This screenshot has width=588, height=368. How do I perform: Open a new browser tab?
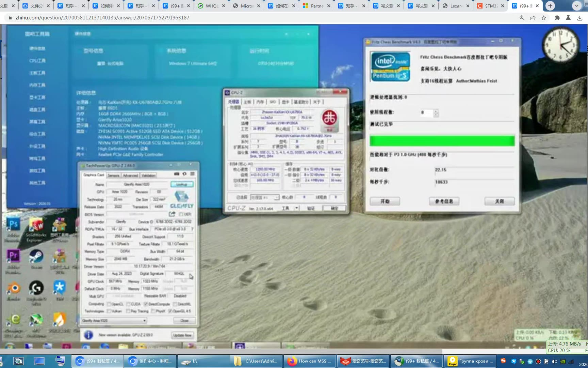[550, 6]
